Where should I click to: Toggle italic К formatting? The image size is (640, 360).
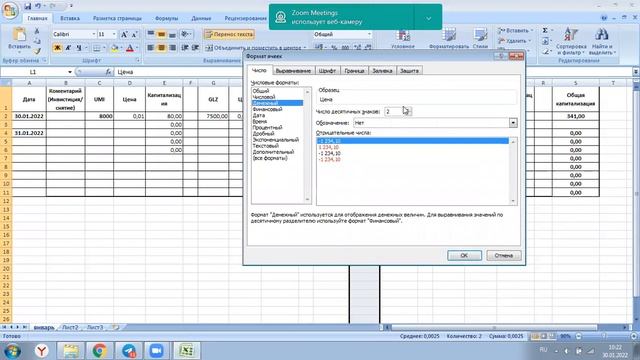pyautogui.click(x=68, y=48)
